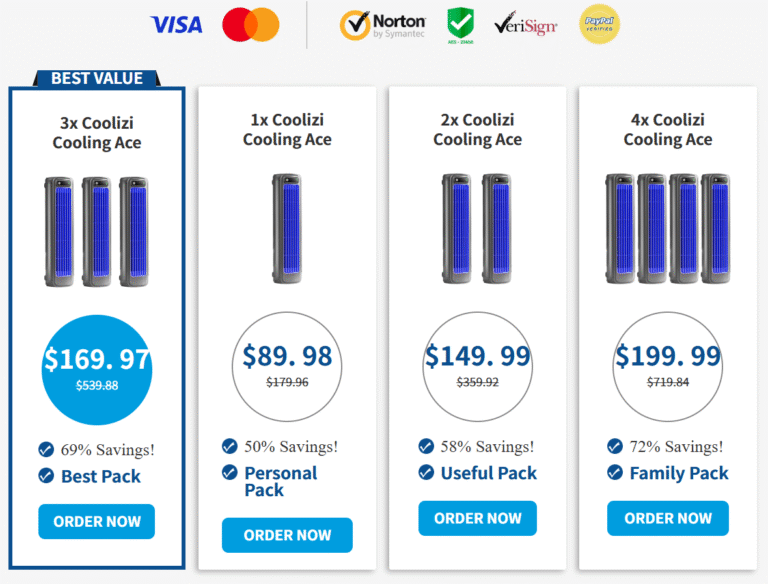Click the checkmark next to 50% Savings
The height and width of the screenshot is (584, 768).
click(230, 446)
